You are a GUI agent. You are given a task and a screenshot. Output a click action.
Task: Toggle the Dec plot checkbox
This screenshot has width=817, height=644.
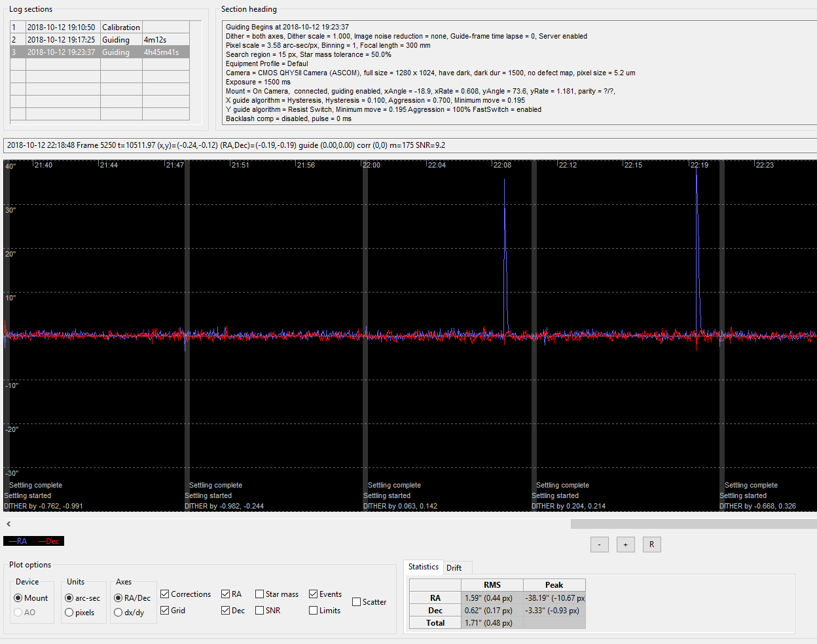pos(226,611)
